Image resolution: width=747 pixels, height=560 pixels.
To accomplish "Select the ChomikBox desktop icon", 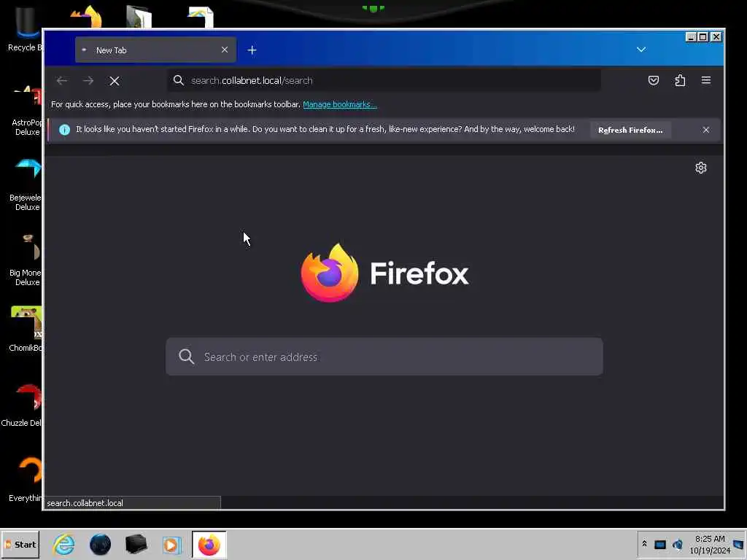I will tap(26, 329).
